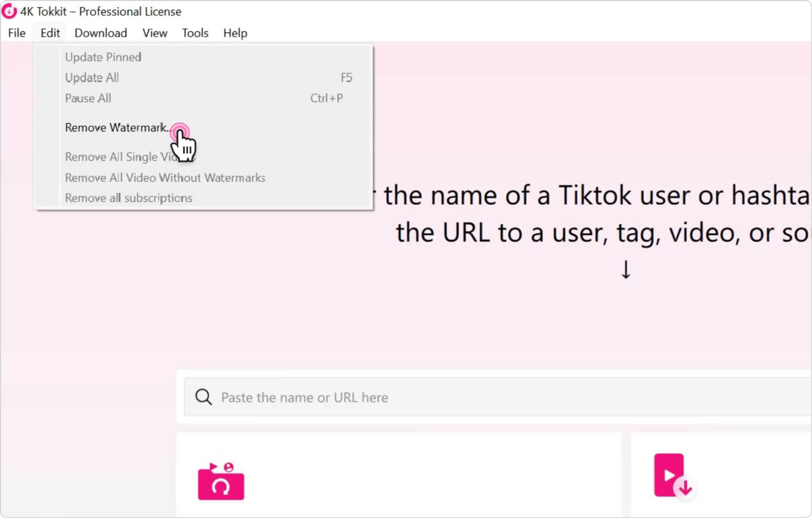The image size is (812, 518).
Task: Open the Help menu
Action: click(x=235, y=33)
